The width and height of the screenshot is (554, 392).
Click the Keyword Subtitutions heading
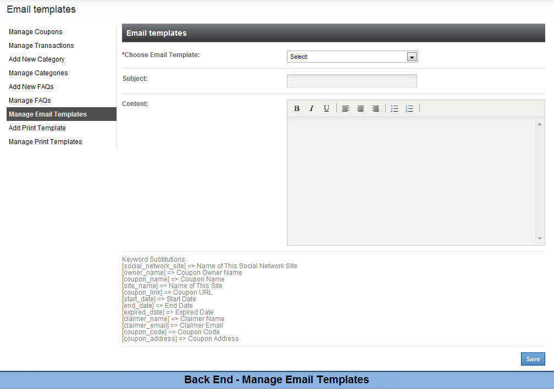point(154,260)
